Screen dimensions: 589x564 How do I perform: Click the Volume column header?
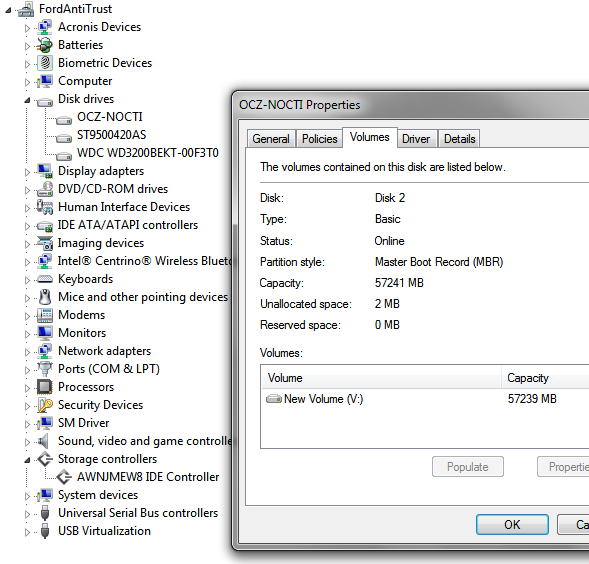click(381, 378)
